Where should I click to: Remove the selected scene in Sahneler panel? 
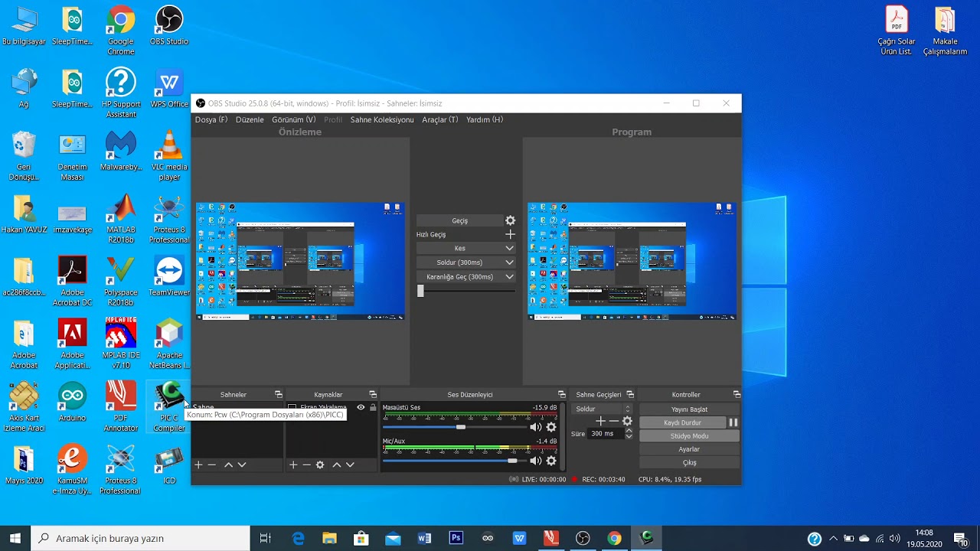click(212, 465)
